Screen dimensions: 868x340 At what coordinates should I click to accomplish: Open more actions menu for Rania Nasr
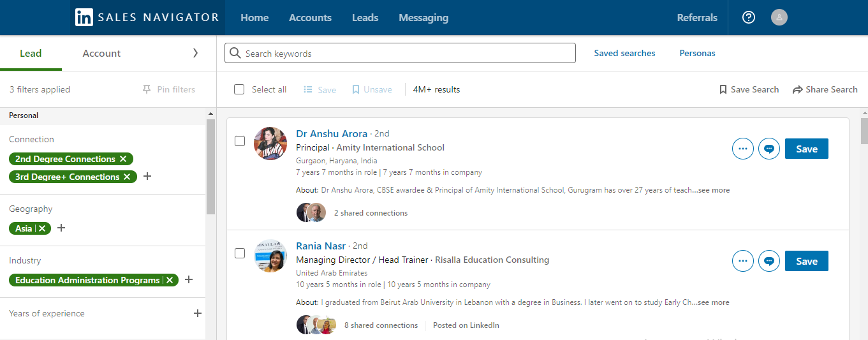(x=743, y=261)
